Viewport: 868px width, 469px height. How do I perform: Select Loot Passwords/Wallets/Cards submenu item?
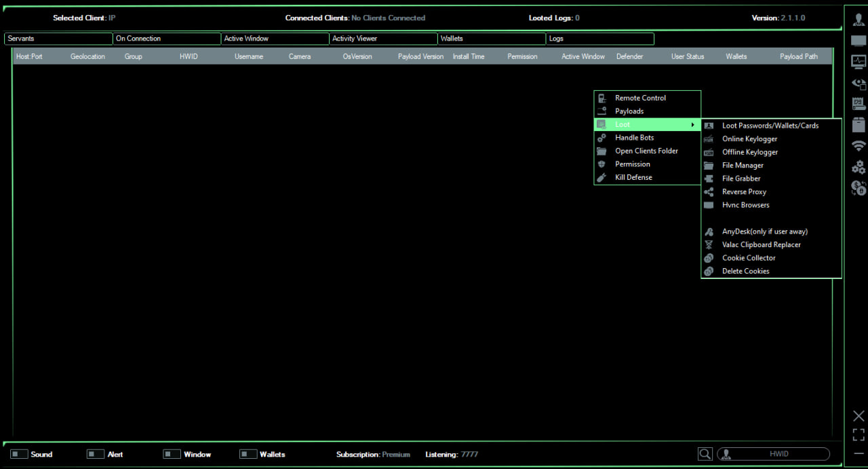click(771, 126)
